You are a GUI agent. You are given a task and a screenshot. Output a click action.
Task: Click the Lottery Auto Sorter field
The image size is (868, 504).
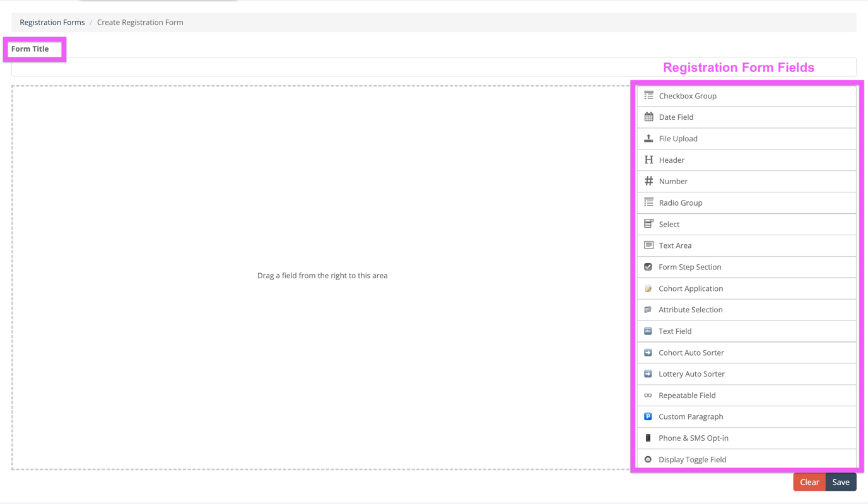point(691,373)
